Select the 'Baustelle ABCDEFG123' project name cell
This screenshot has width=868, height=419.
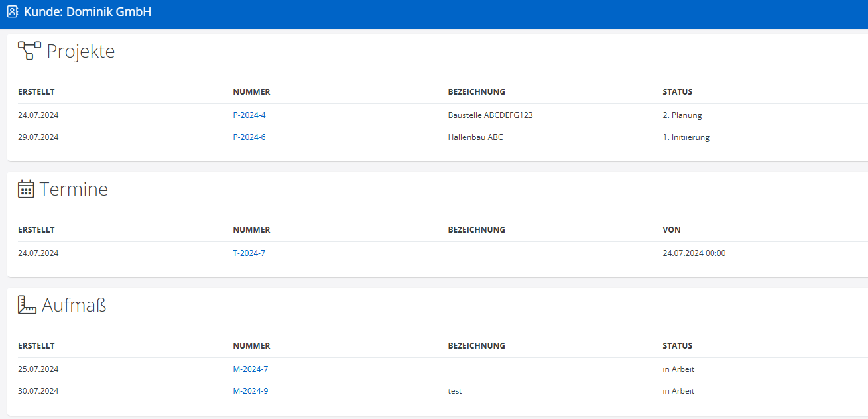490,115
